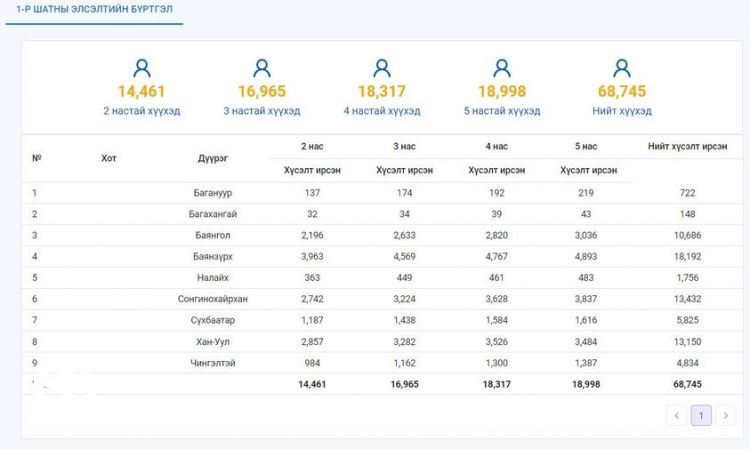Click the person icon above 68,745
750x449 pixels.
[622, 68]
